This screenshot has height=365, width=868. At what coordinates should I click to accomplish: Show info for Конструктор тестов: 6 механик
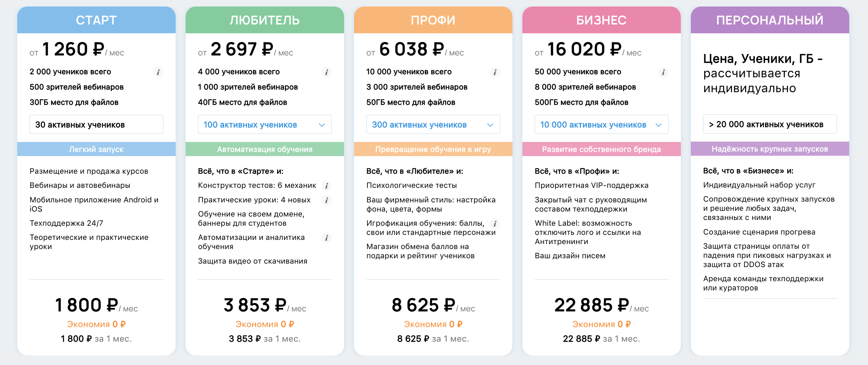point(326,186)
